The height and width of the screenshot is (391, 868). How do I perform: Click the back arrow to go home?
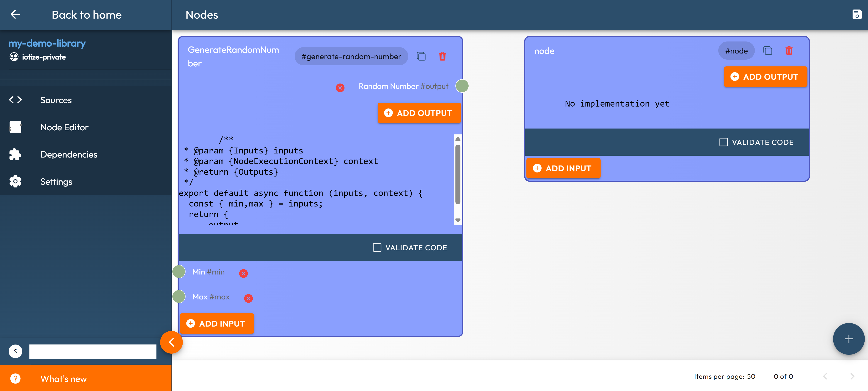pos(15,15)
